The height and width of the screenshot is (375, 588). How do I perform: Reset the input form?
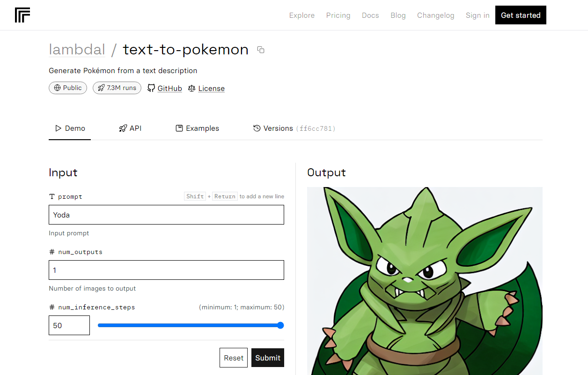pyautogui.click(x=234, y=358)
